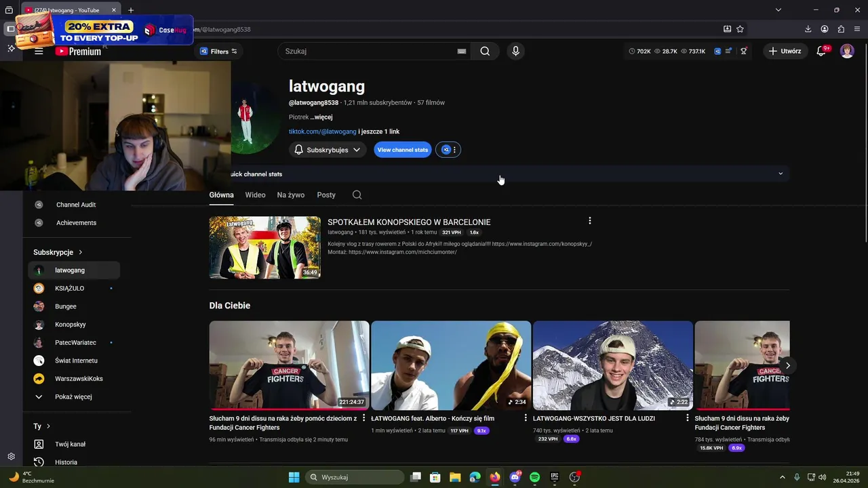Expand Pokaż więcej subscriptions
This screenshot has height=488, width=868.
coord(74,396)
